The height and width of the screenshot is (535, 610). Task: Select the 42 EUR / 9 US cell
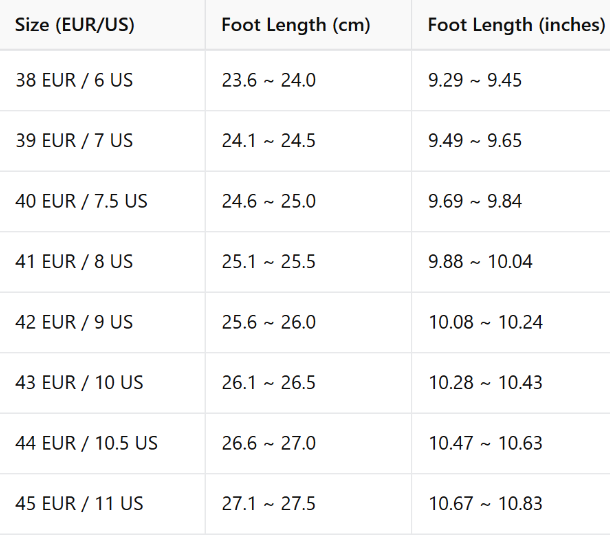(x=73, y=322)
